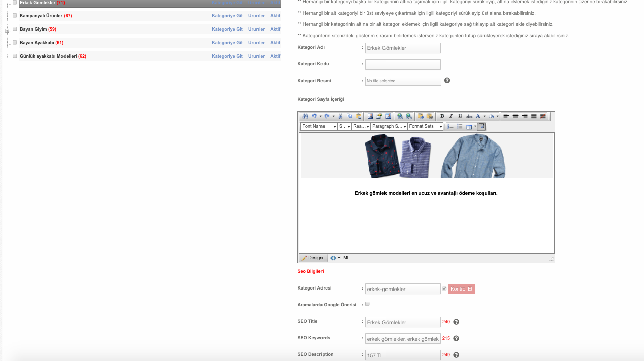Image resolution: width=644 pixels, height=361 pixels.
Task: Click the Undo arrow in editor toolbar
Action: coord(314,116)
